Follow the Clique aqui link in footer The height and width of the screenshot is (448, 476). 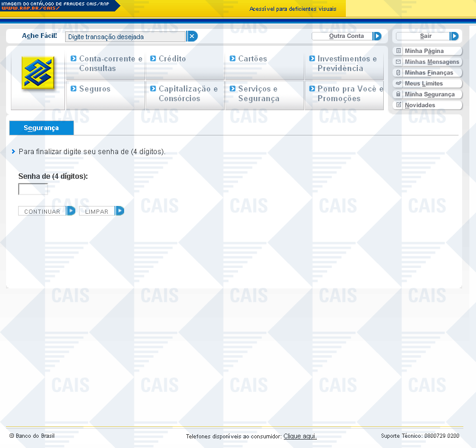(x=299, y=436)
